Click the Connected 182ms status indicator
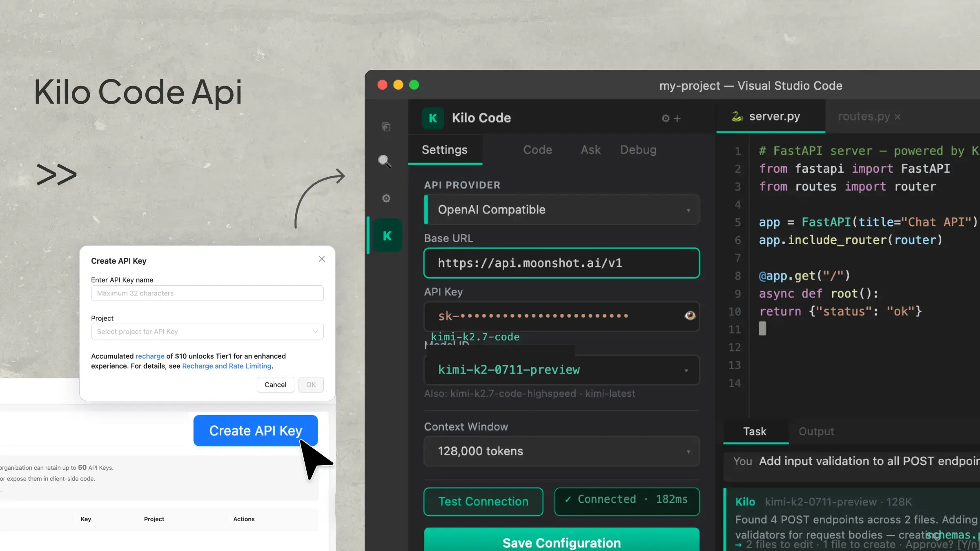The height and width of the screenshot is (551, 980). pyautogui.click(x=627, y=502)
